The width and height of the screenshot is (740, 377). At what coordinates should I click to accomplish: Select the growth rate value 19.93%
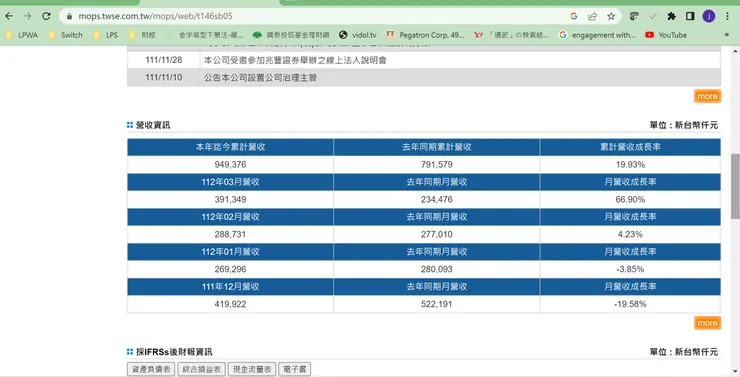click(x=630, y=165)
